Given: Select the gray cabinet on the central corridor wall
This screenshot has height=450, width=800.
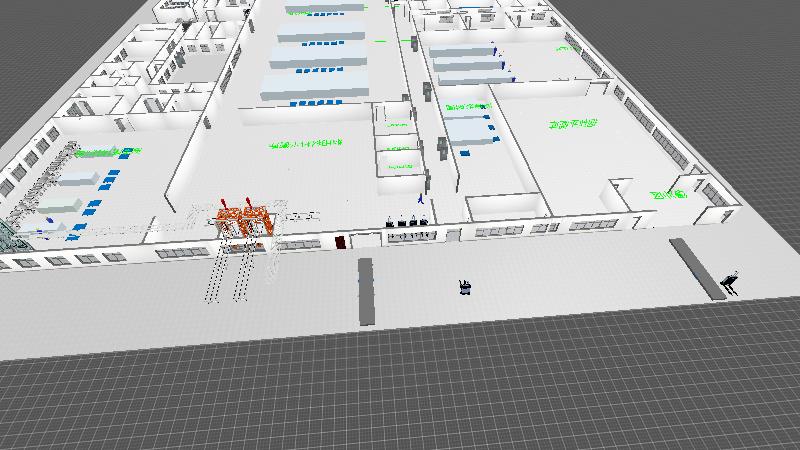Looking at the screenshot, I should pos(443,148).
